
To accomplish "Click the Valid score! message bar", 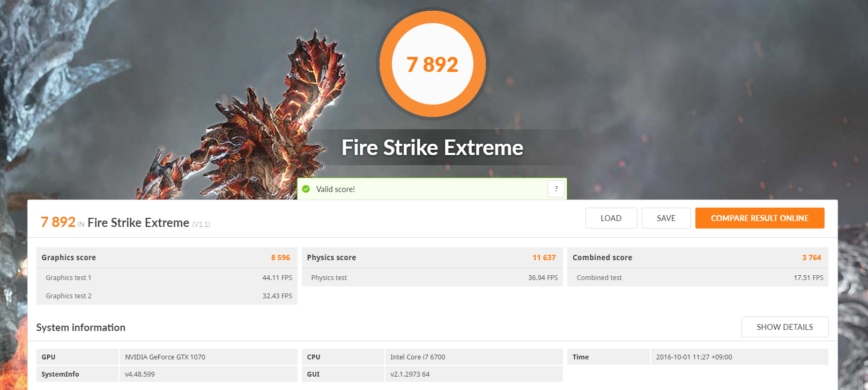I will coord(432,189).
